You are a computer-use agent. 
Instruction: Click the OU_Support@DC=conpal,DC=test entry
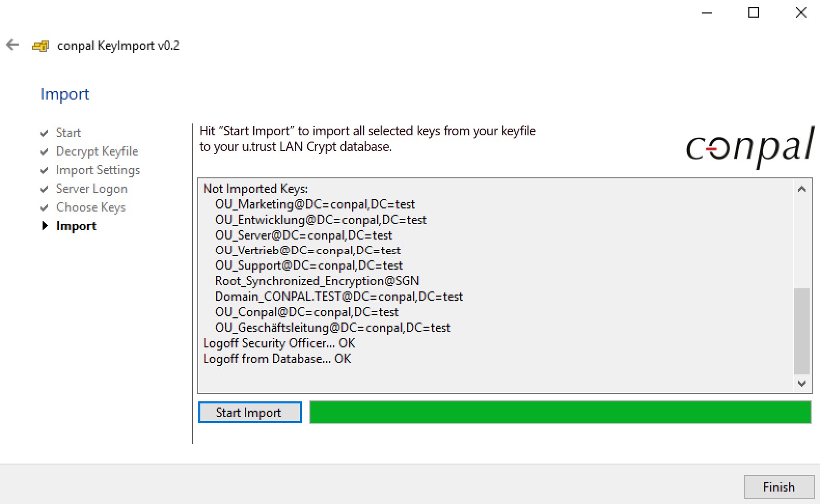(x=309, y=265)
